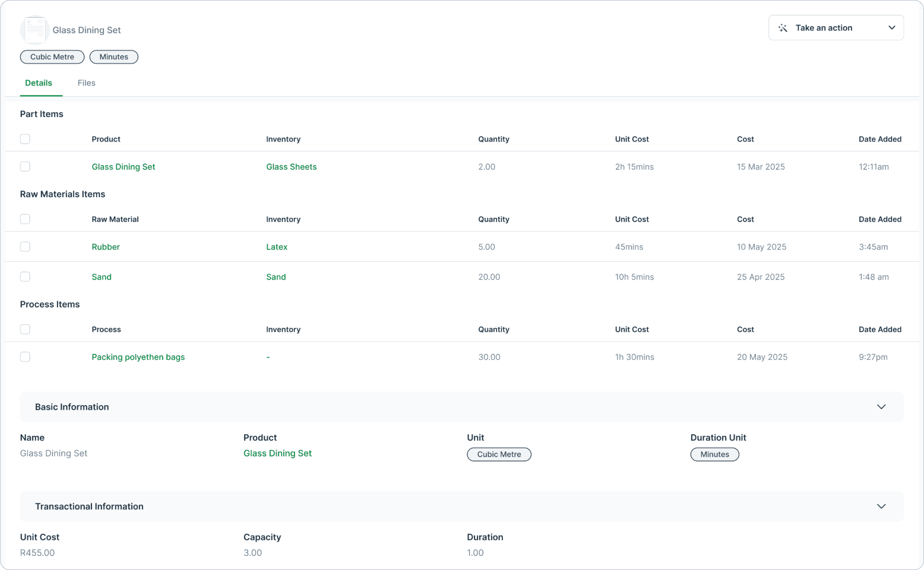Open the Rubber raw material record
This screenshot has height=570, width=924.
click(106, 246)
